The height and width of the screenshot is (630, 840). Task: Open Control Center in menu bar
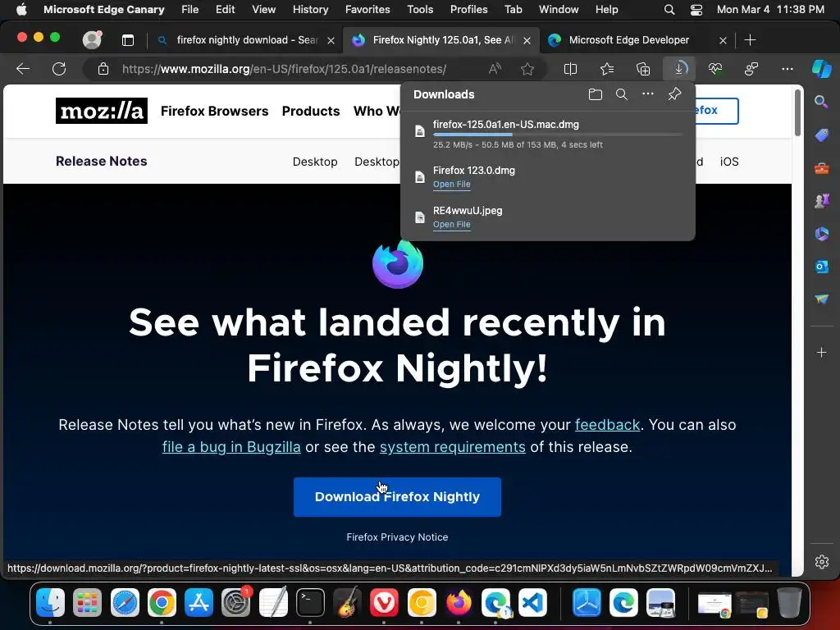tap(696, 10)
